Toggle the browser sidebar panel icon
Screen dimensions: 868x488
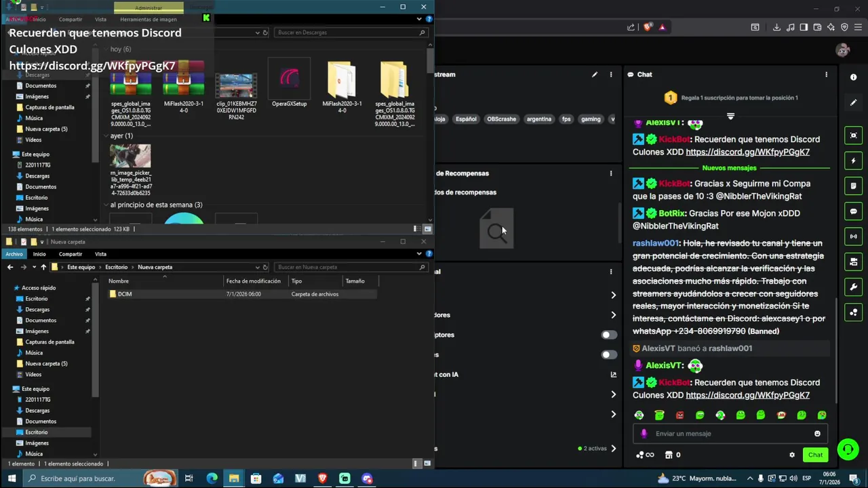point(804,27)
